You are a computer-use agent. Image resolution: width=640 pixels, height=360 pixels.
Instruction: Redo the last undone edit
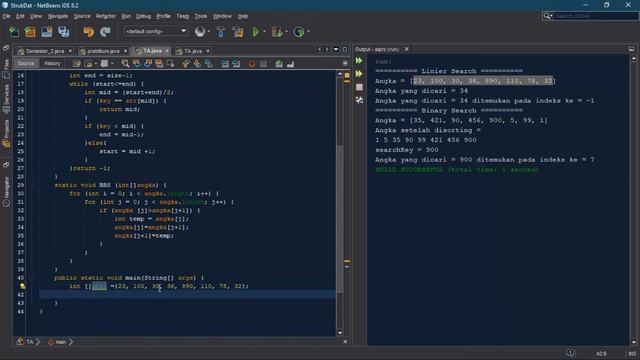pos(105,32)
